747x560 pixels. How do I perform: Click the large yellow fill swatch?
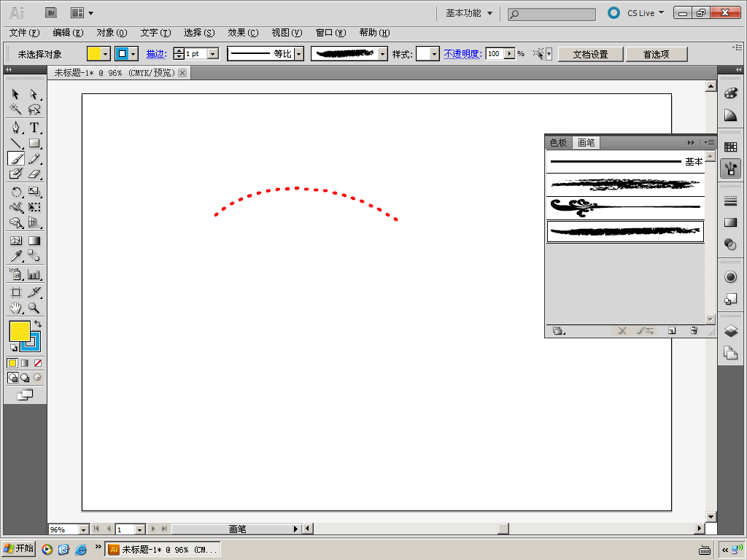point(20,332)
